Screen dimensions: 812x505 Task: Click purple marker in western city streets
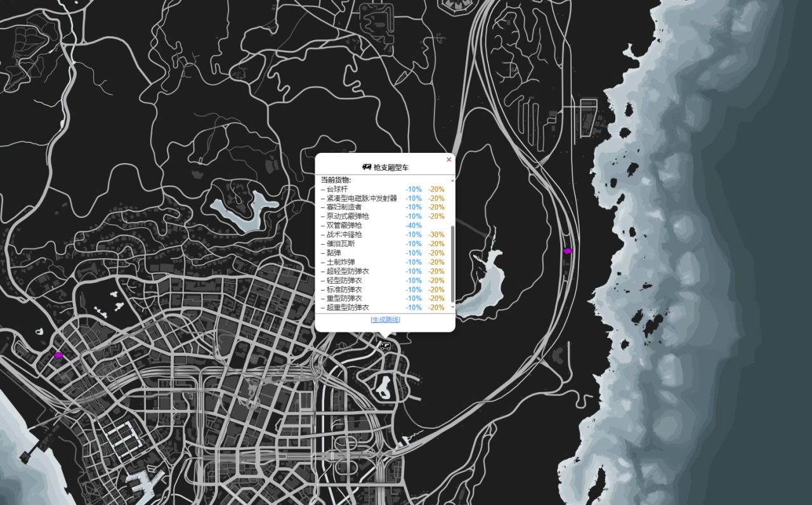pyautogui.click(x=58, y=355)
